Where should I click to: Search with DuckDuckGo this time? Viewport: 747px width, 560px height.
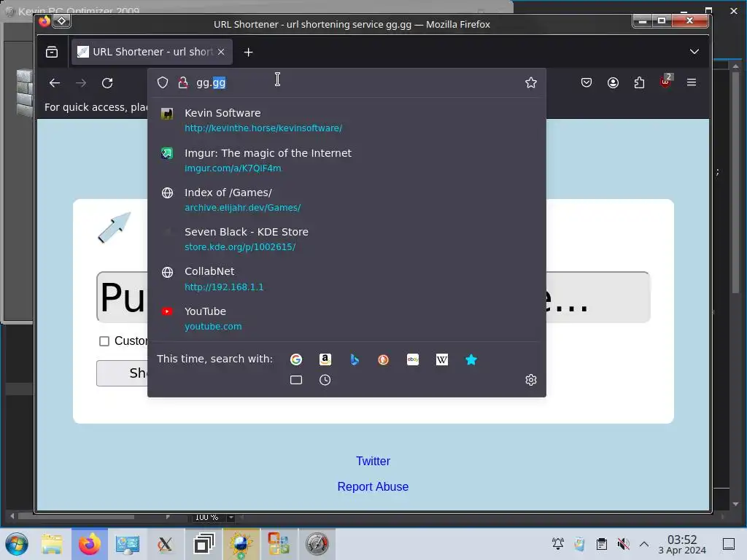[x=384, y=359]
